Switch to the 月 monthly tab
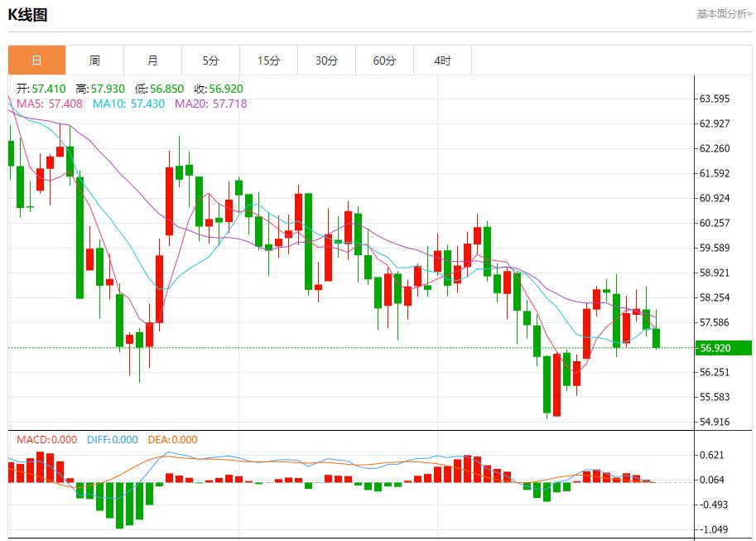The width and height of the screenshot is (756, 541). 152,60
